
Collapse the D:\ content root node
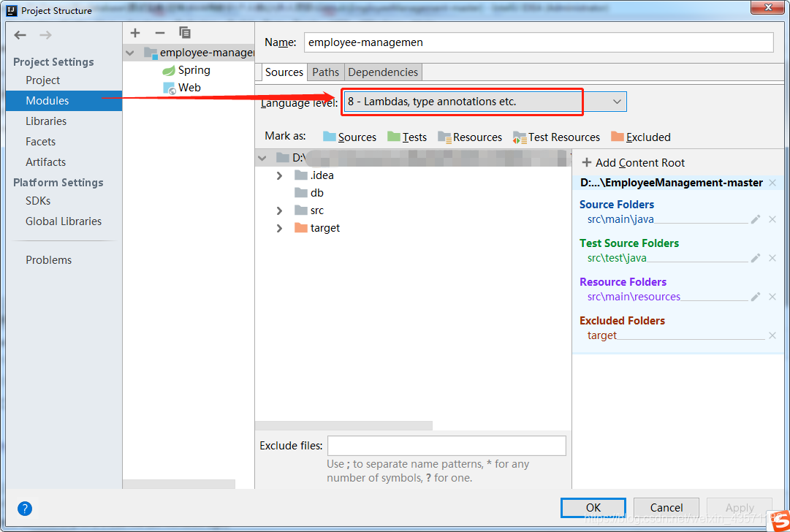(262, 158)
